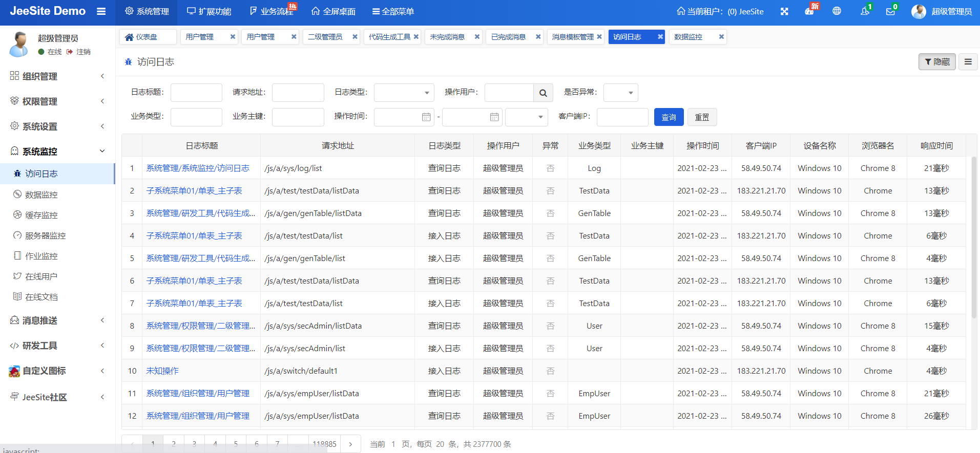
Task: Click the search icon in 操作用户 field
Action: (543, 93)
